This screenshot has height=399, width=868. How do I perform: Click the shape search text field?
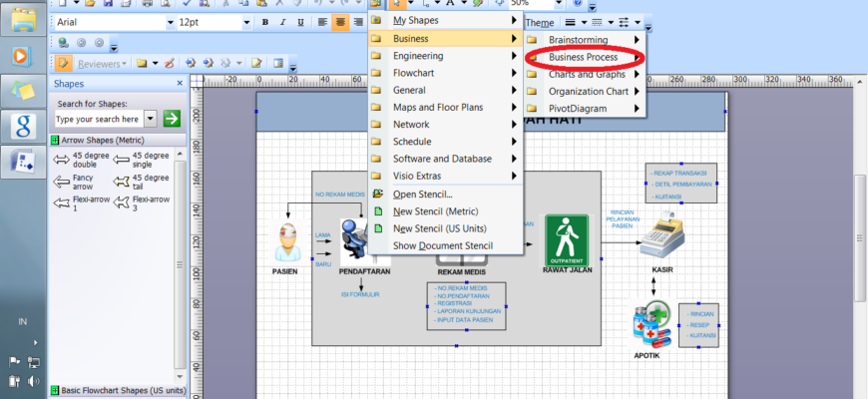[99, 119]
